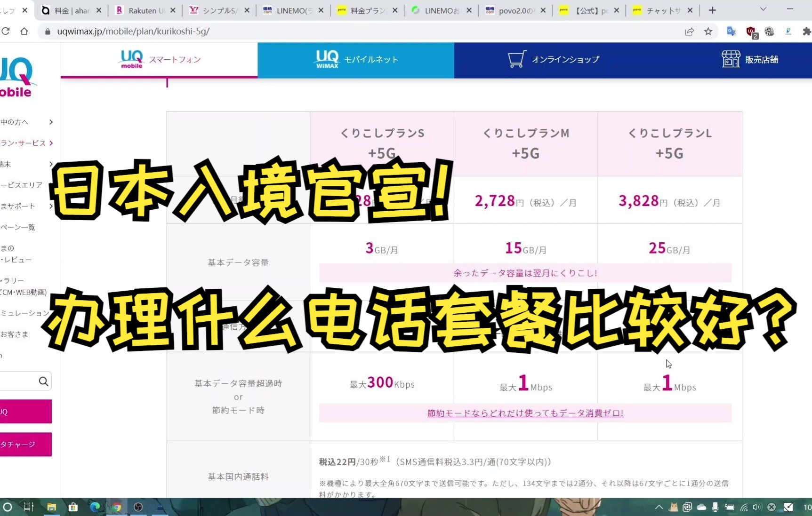Open the extensions puzzle-piece icon
812x516 pixels.
click(807, 32)
